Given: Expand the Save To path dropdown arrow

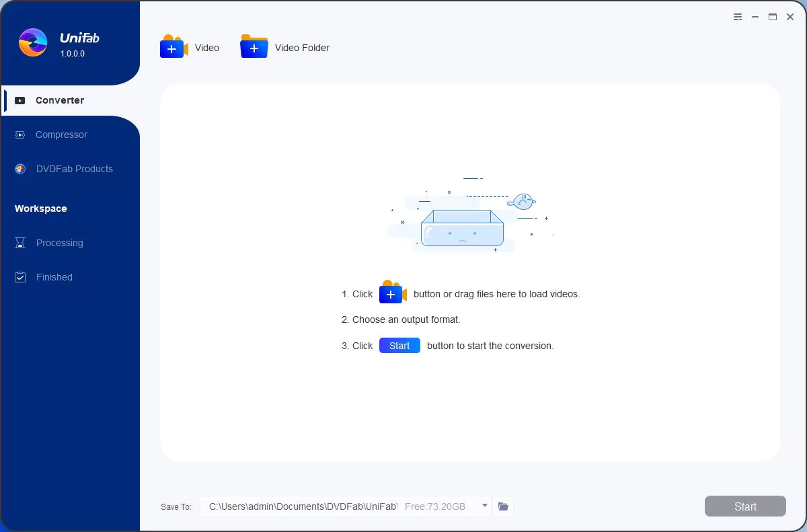Looking at the screenshot, I should (484, 506).
